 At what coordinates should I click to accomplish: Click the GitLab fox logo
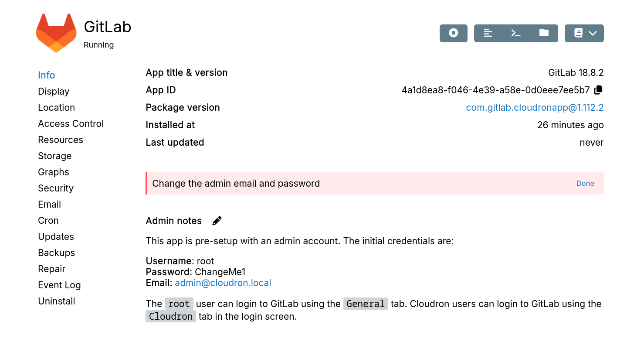[56, 33]
